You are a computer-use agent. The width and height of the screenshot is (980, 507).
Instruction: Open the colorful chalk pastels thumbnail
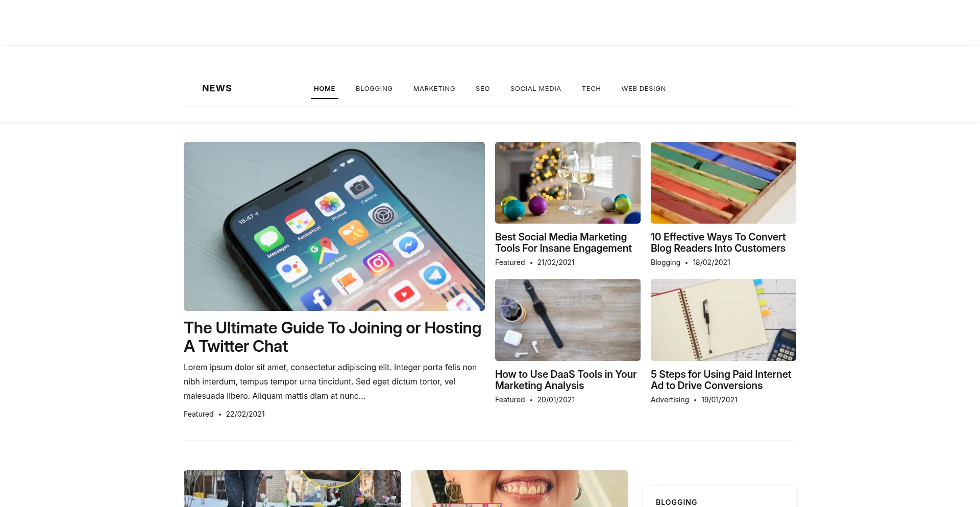tap(723, 183)
